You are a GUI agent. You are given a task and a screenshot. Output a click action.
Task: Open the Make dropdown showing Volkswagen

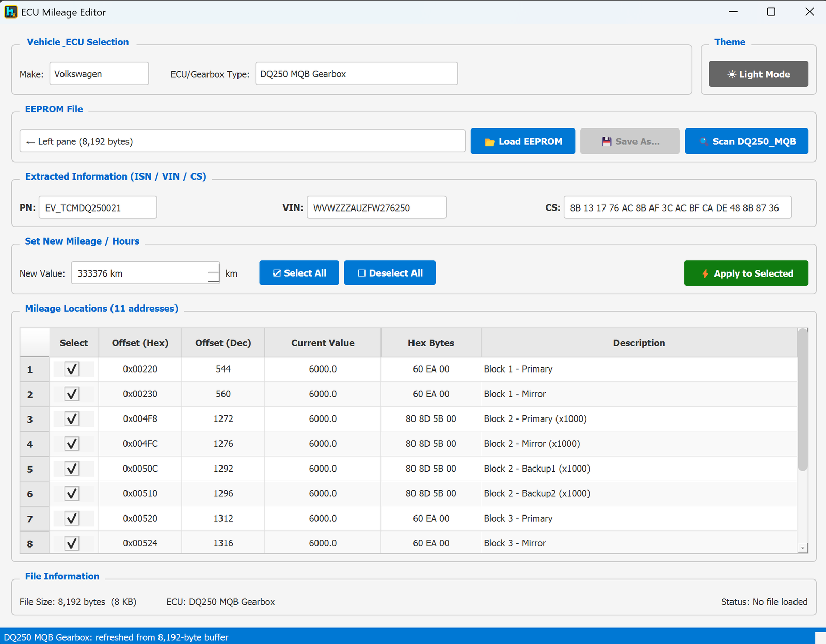click(x=99, y=74)
